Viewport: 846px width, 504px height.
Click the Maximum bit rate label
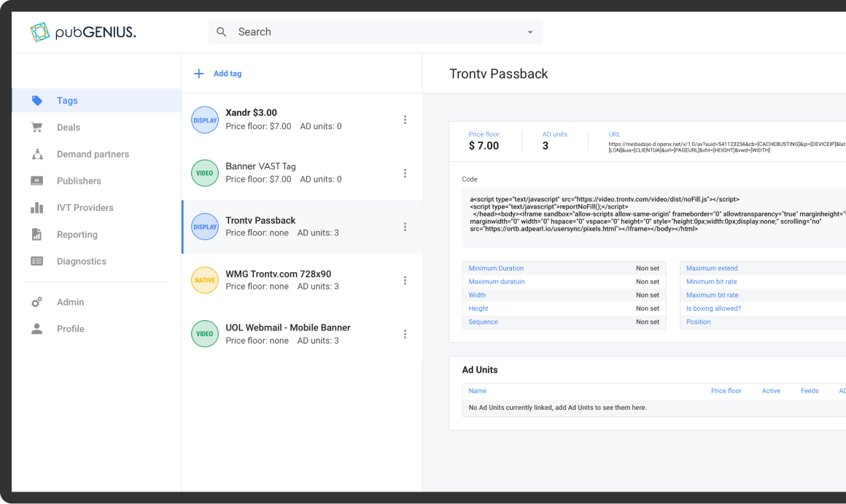[713, 295]
